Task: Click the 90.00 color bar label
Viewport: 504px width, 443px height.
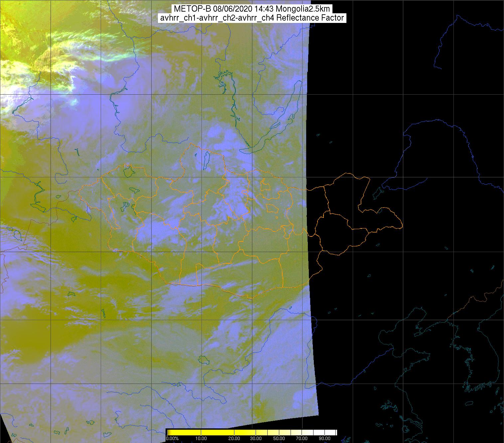Action: [324, 438]
